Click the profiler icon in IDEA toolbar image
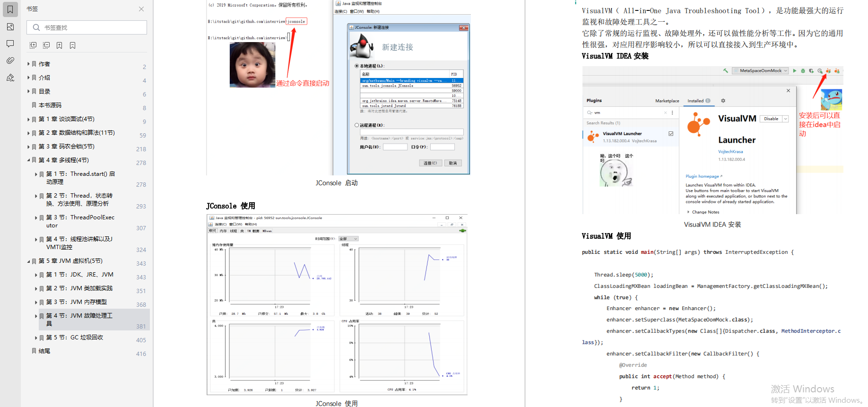This screenshot has height=407, width=868. point(820,71)
